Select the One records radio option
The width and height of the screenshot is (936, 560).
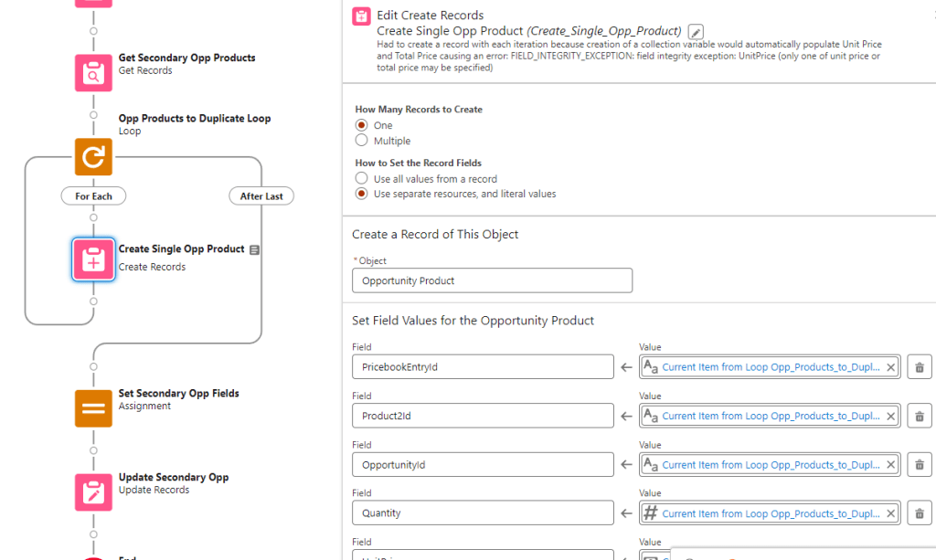point(362,125)
